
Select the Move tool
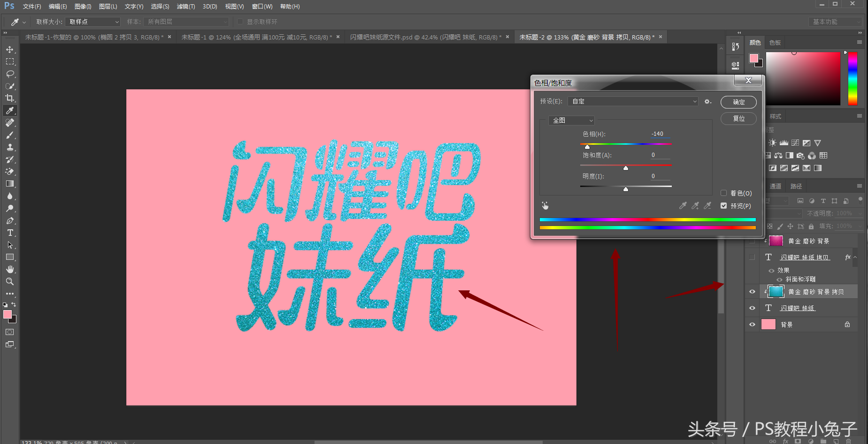click(x=10, y=49)
